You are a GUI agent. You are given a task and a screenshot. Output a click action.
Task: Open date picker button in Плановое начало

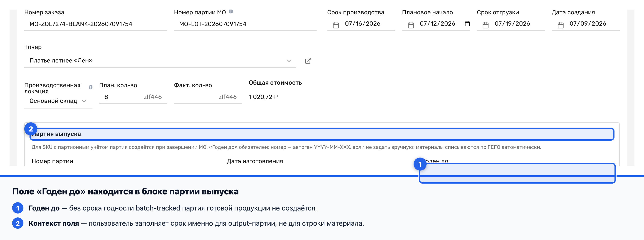pos(467,24)
